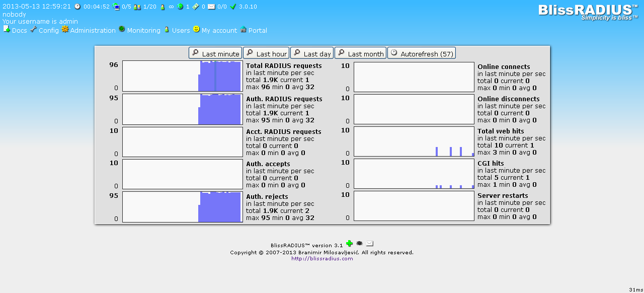Click the green checkmark version icon

tap(233, 7)
